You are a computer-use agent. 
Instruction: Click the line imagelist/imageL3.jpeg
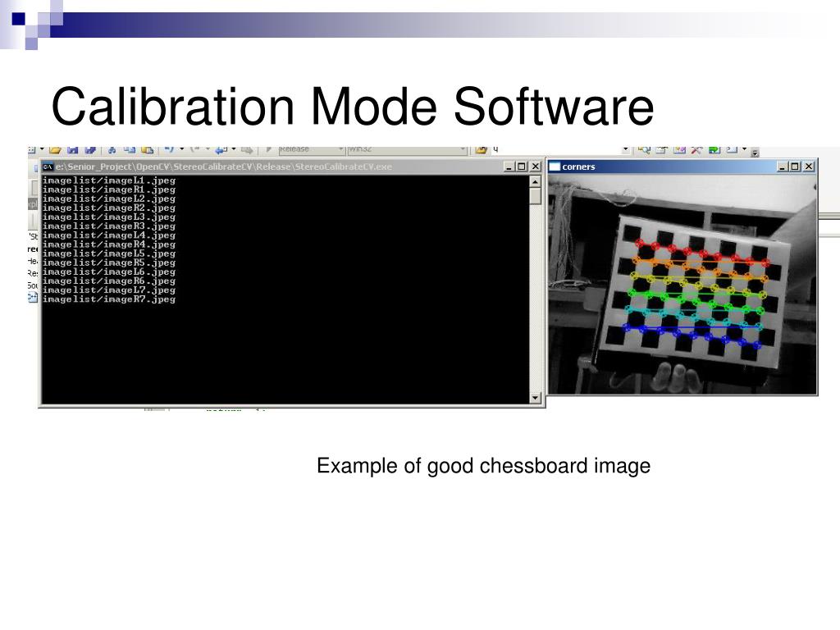pos(109,217)
